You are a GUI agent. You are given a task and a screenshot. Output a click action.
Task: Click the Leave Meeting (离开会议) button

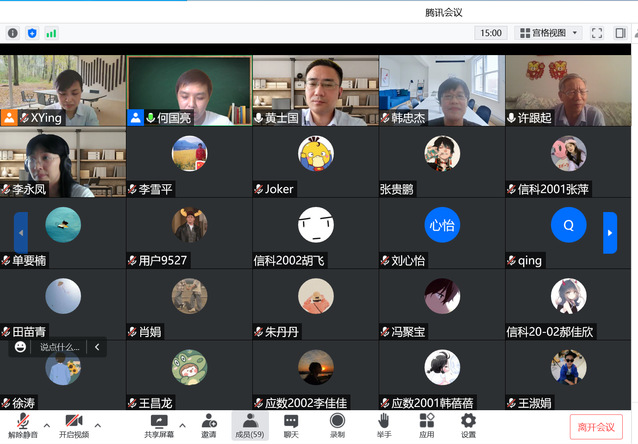(x=596, y=427)
